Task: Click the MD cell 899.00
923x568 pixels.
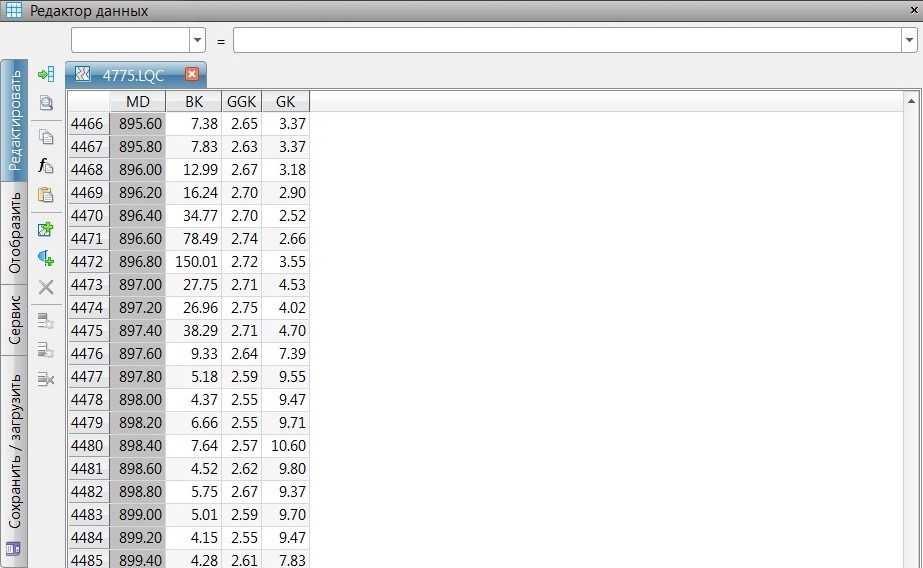Action: [138, 514]
